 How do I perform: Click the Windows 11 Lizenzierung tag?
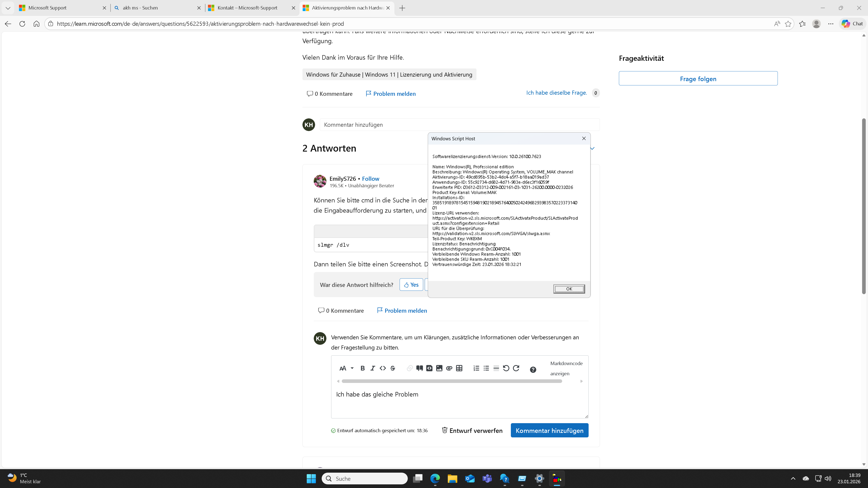pos(389,74)
